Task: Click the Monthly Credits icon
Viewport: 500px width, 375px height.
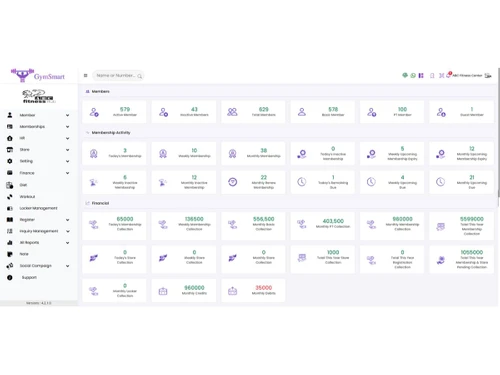Action: coord(163,291)
